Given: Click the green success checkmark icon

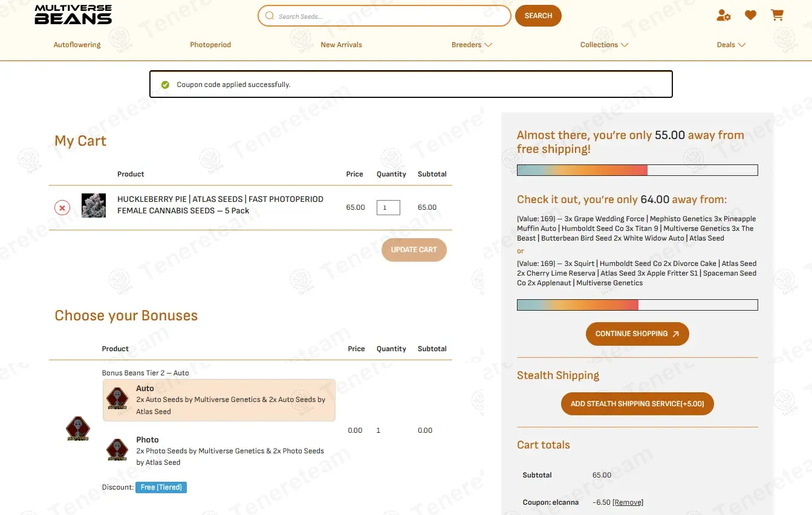Looking at the screenshot, I should point(165,85).
